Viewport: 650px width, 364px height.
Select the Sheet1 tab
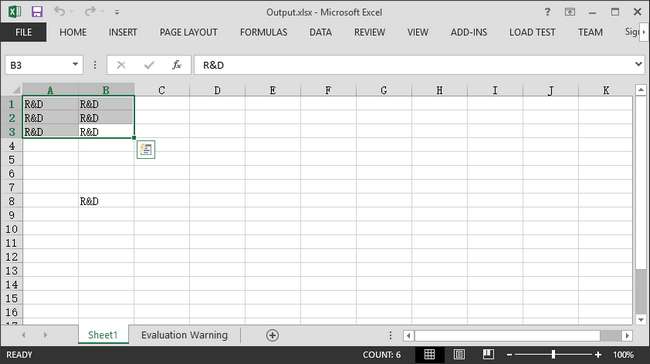click(x=103, y=335)
